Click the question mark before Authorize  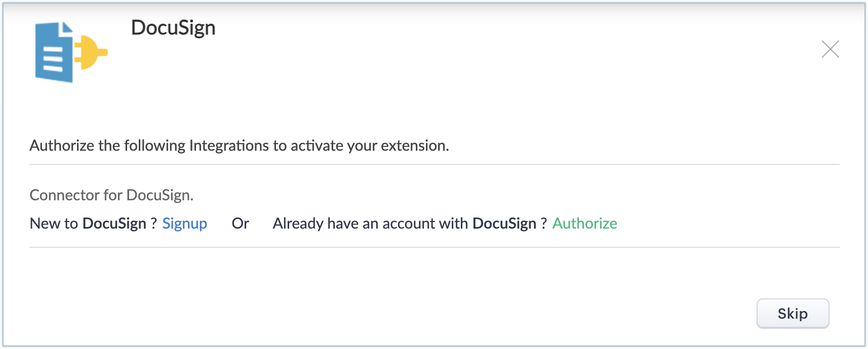[x=544, y=224]
